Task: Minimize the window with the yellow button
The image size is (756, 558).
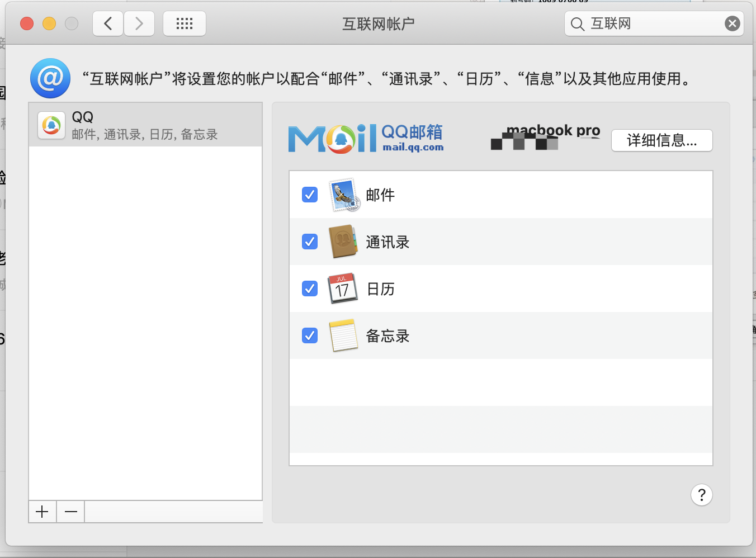Action: click(49, 23)
